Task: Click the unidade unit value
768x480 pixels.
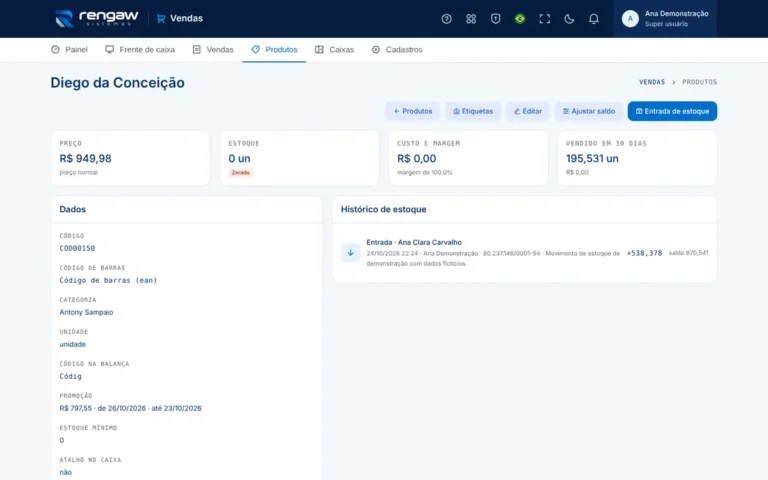Action: (72, 344)
